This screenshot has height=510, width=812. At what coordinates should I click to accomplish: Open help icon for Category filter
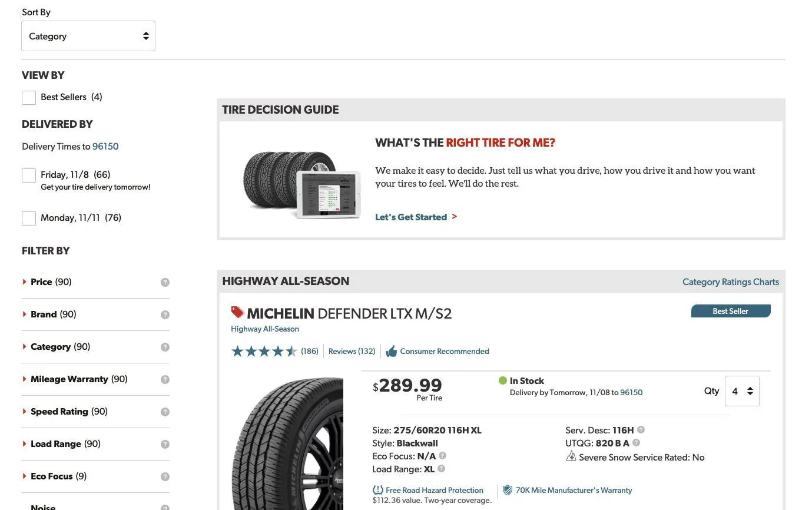pos(165,347)
